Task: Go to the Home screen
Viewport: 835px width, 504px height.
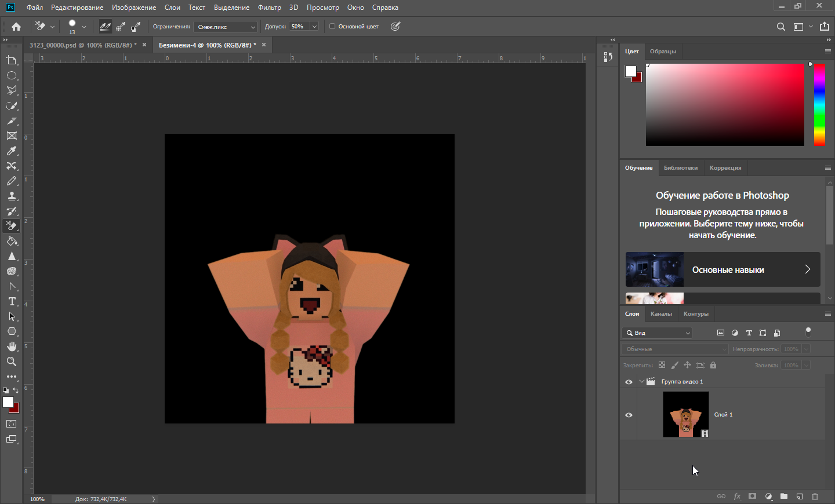Action: pos(16,27)
